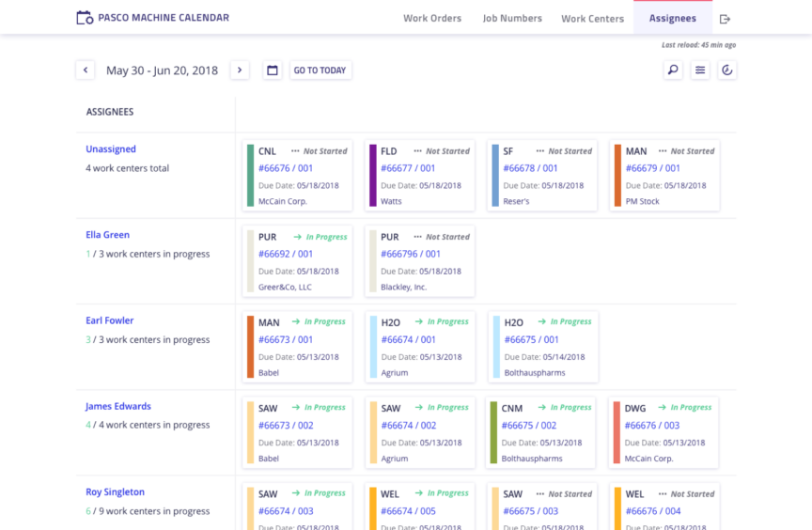Viewport: 812px width, 530px height.
Task: Open the Job Numbers tab
Action: tap(512, 19)
